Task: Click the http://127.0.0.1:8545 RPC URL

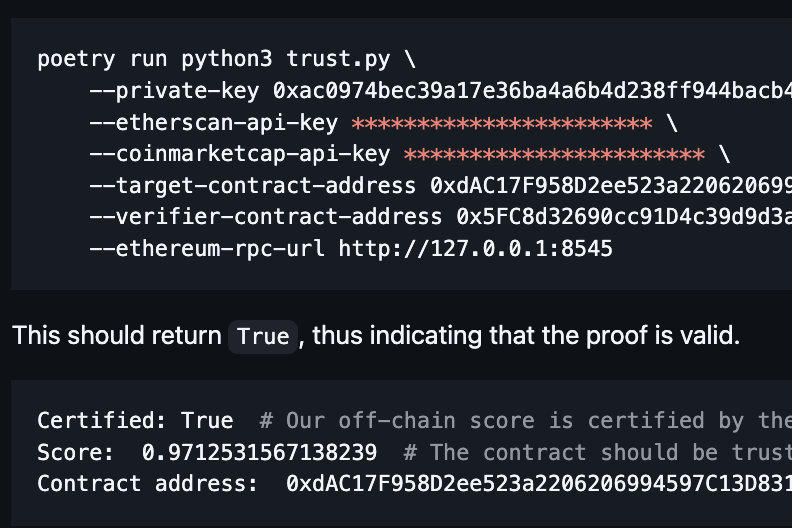Action: tap(475, 248)
